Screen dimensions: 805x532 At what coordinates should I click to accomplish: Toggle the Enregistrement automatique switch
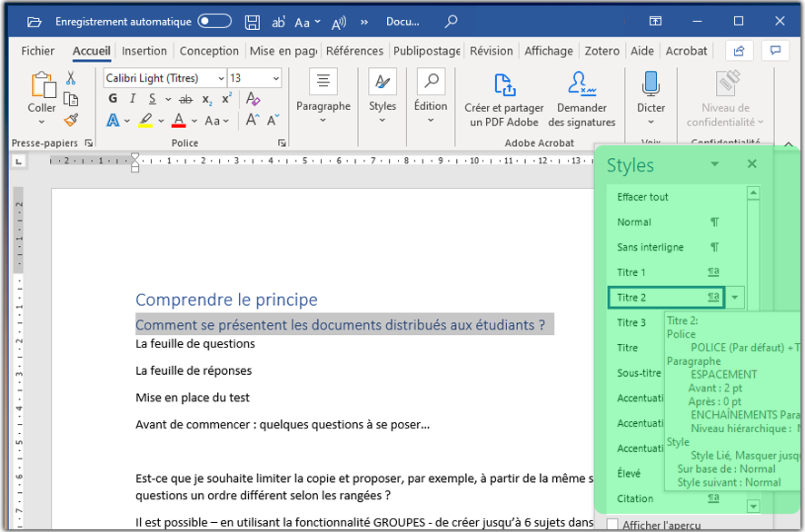(214, 21)
